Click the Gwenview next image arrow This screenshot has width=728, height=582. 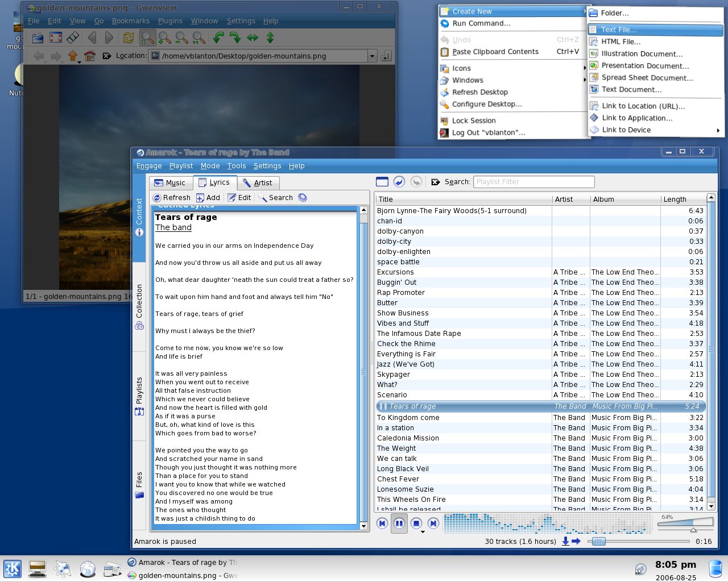[109, 38]
